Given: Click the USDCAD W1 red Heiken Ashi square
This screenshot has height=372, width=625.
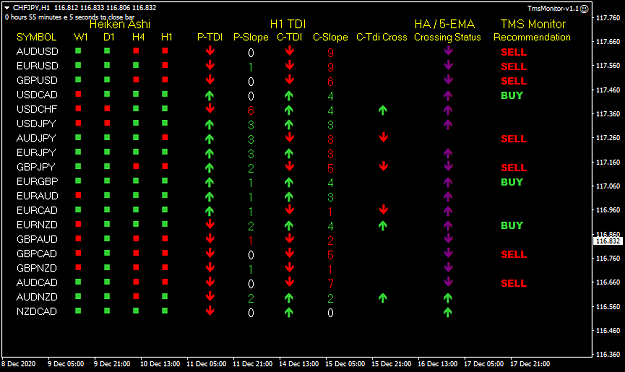Looking at the screenshot, I should [78, 94].
